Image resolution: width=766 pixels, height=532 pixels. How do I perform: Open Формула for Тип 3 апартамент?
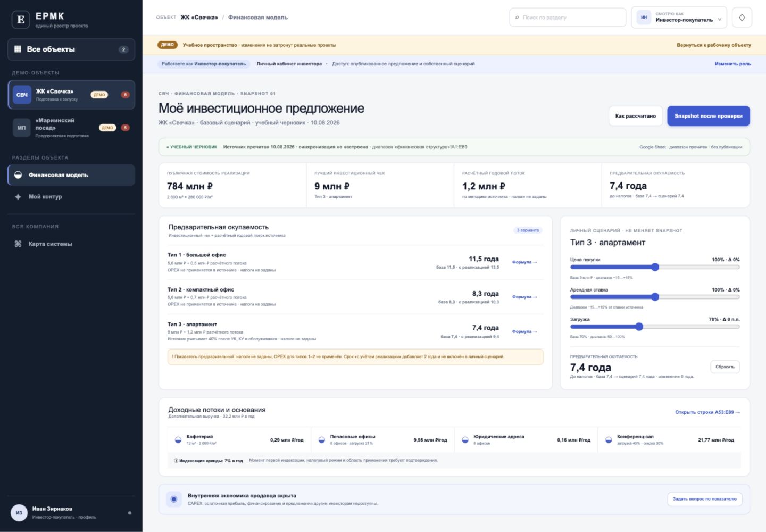(524, 331)
